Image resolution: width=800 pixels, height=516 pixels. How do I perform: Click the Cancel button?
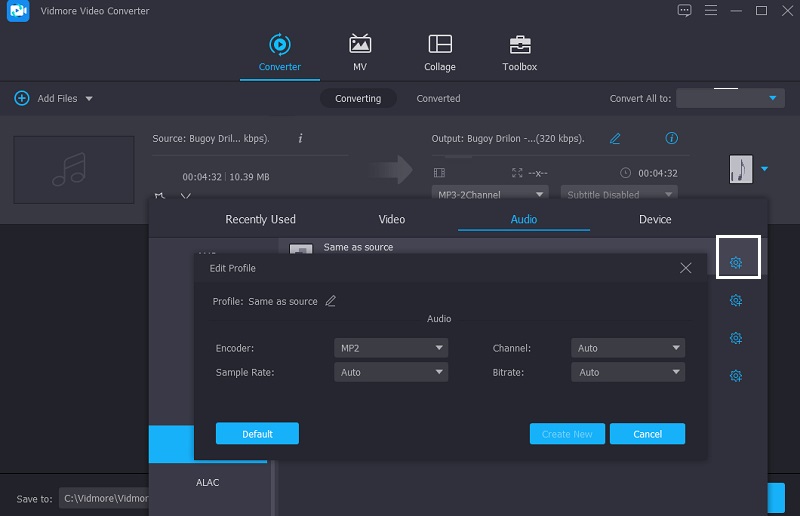pyautogui.click(x=647, y=434)
